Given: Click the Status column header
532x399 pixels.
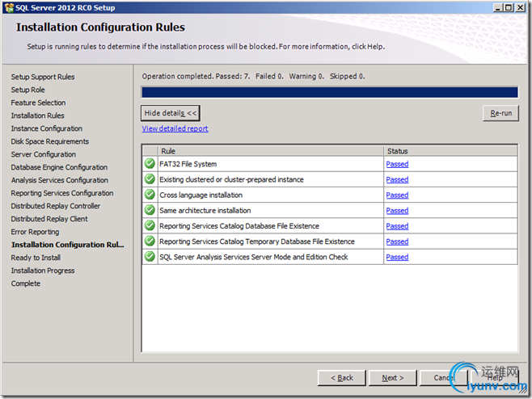Looking at the screenshot, I should (450, 151).
